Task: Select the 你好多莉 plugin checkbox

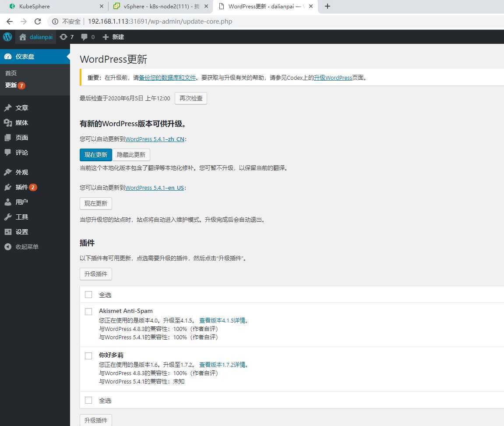Action: click(x=88, y=356)
